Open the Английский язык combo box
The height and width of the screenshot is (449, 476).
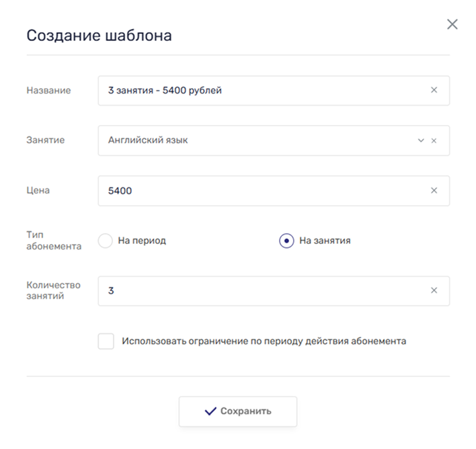(255, 140)
